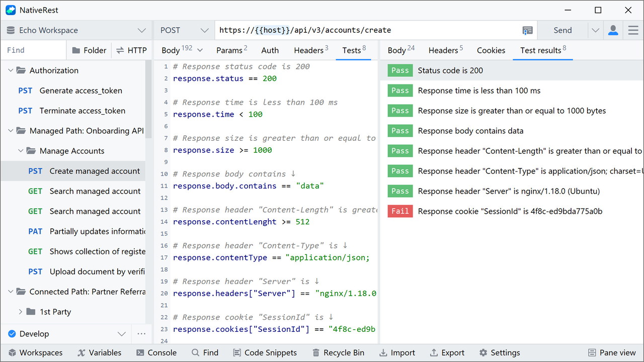This screenshot has height=362, width=644.
Task: Expand the Send button options arrow
Action: tap(595, 31)
